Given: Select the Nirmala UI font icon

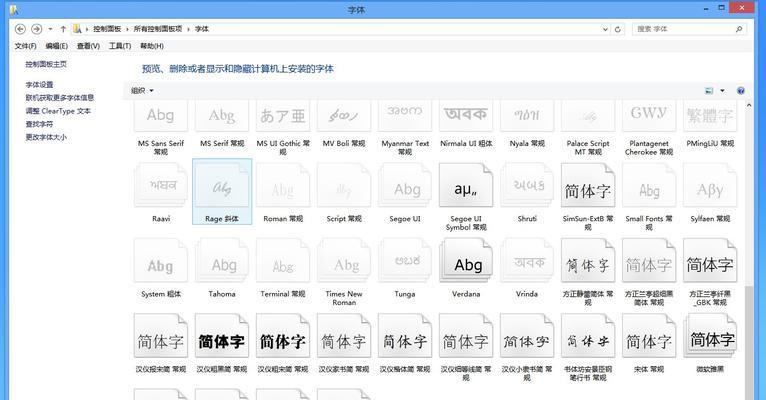Looking at the screenshot, I should pos(466,116).
